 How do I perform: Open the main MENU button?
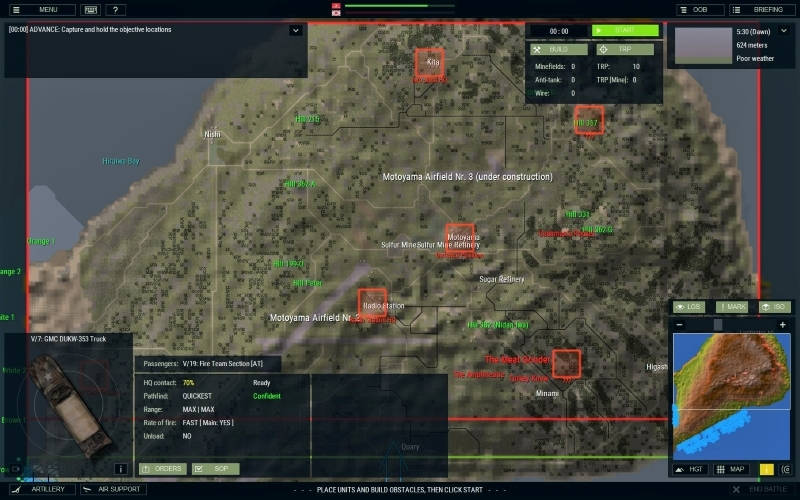[x=42, y=10]
